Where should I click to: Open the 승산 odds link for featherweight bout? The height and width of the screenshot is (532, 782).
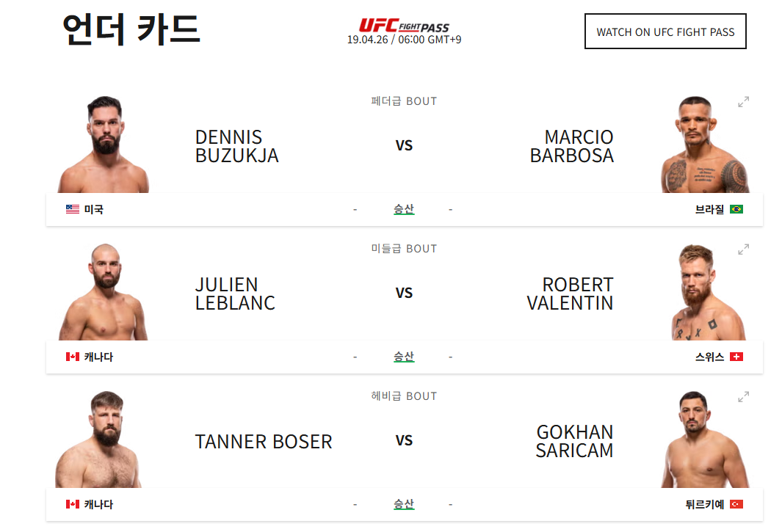[405, 209]
